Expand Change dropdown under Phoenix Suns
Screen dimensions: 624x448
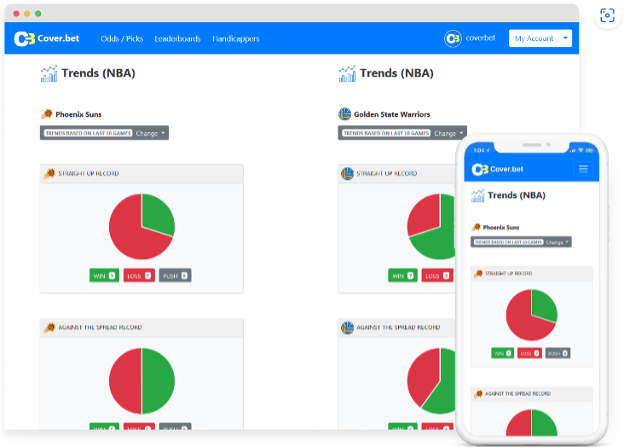point(150,133)
